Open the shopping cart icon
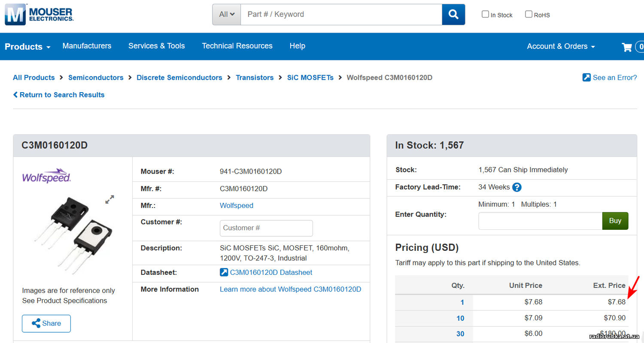The height and width of the screenshot is (343, 644). click(x=627, y=47)
